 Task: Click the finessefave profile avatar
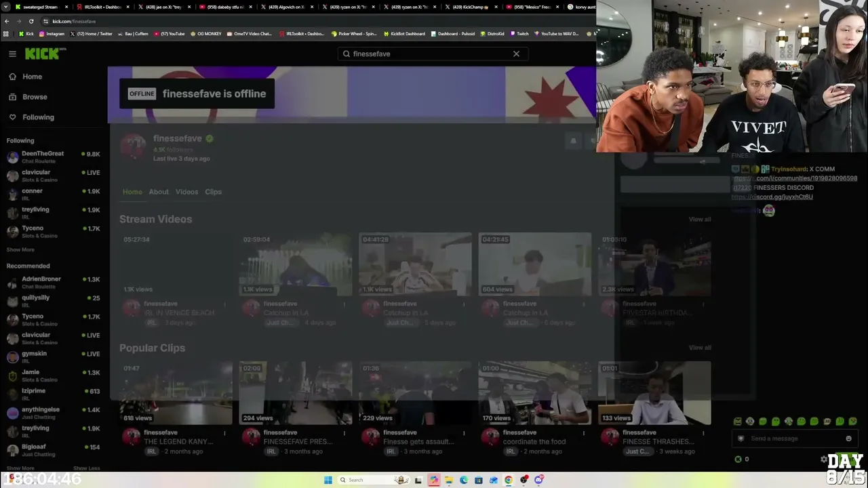133,147
